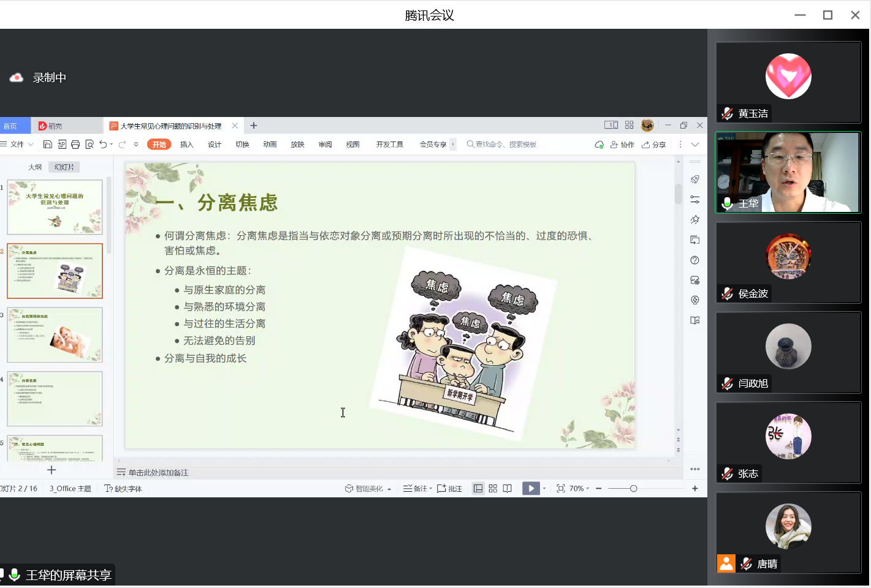Open the 切换 transitions tab
Image resolution: width=871 pixels, height=588 pixels.
[x=242, y=145]
